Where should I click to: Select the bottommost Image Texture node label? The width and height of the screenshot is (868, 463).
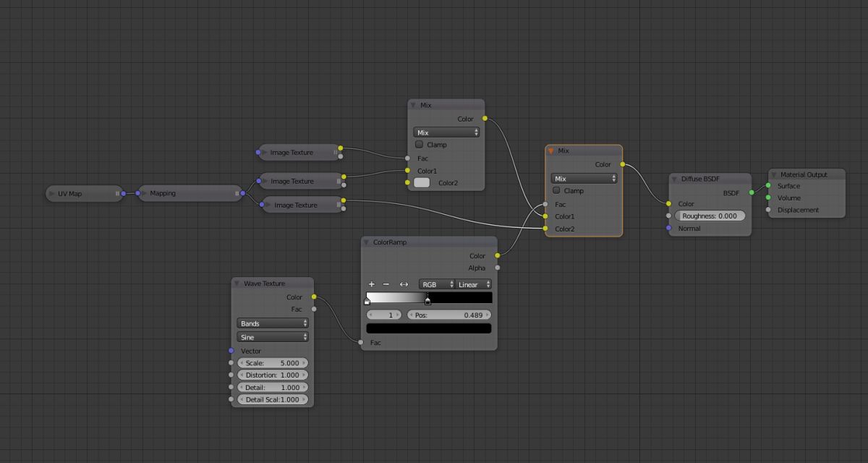point(296,205)
